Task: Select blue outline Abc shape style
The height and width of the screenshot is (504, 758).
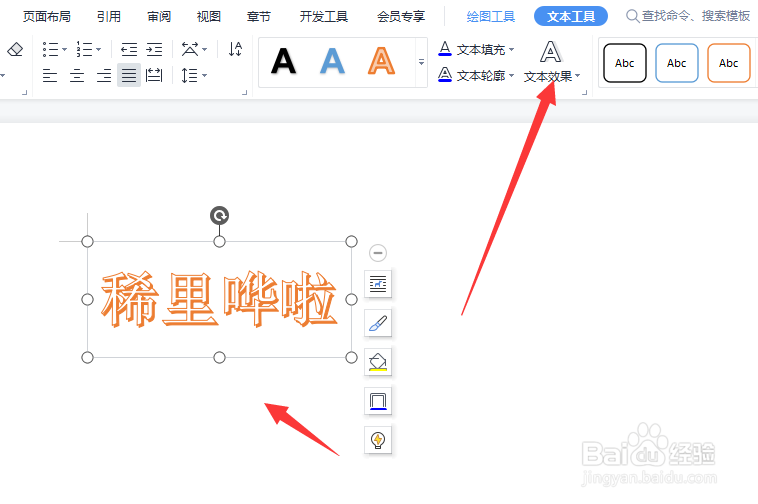Action: pos(677,63)
